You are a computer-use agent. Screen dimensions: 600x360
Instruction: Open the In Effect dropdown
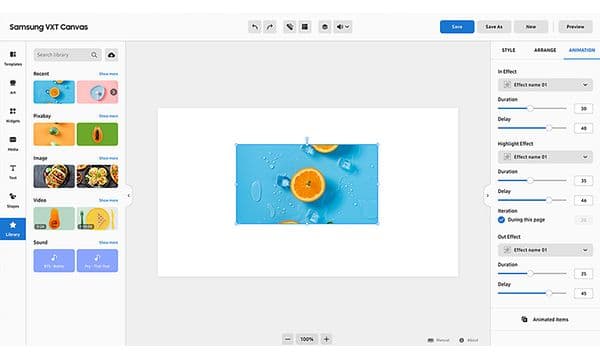545,85
